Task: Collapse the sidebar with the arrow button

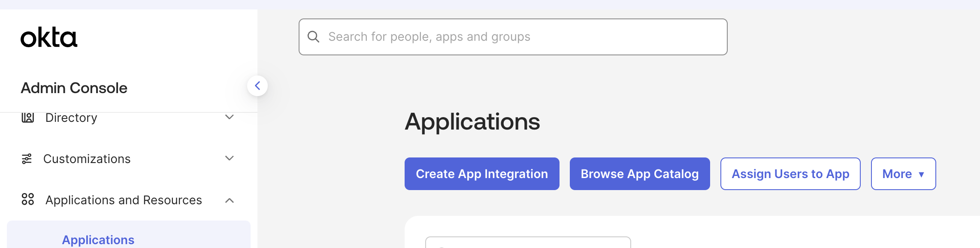Action: (x=257, y=86)
